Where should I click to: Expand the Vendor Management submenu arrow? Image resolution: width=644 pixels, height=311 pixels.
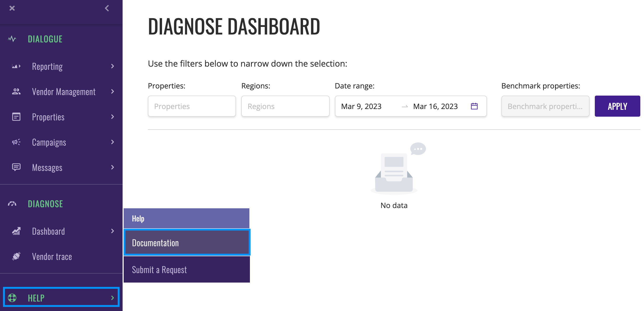click(x=113, y=91)
